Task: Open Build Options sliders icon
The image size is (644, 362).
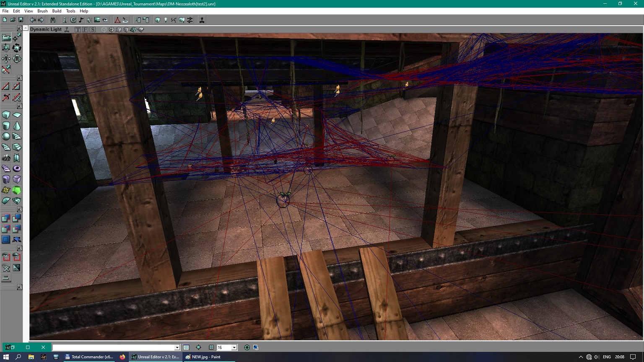Action: [190, 20]
